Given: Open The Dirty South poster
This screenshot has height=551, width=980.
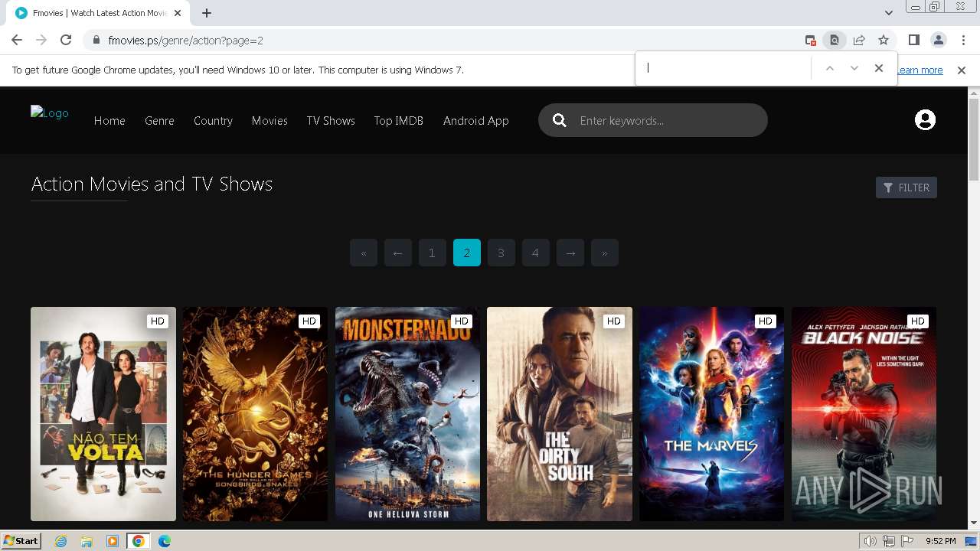Looking at the screenshot, I should tap(560, 414).
